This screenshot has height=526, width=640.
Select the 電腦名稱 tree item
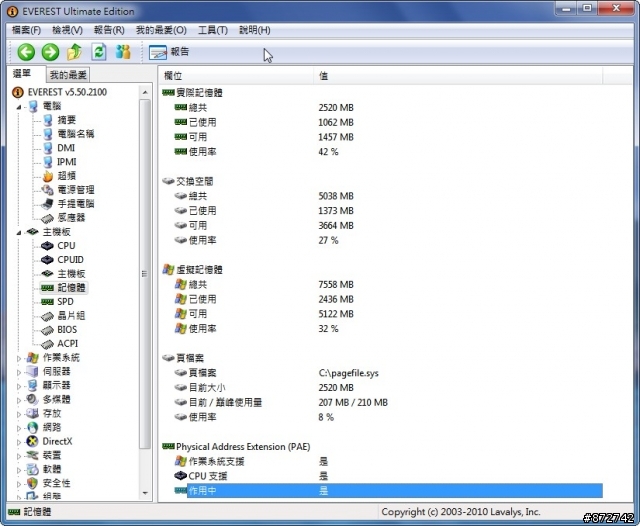pyautogui.click(x=76, y=134)
